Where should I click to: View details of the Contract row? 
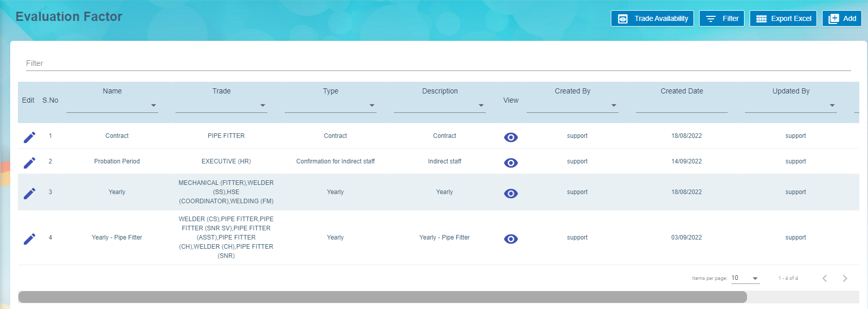[511, 137]
